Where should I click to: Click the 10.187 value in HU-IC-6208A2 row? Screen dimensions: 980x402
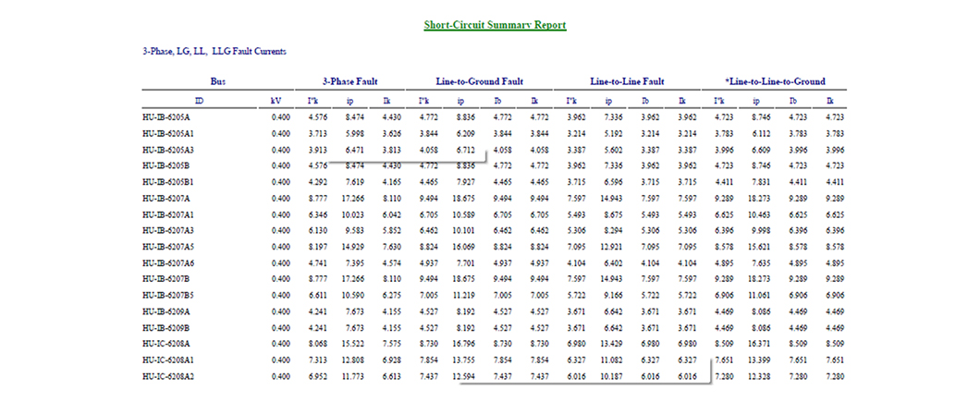click(610, 376)
